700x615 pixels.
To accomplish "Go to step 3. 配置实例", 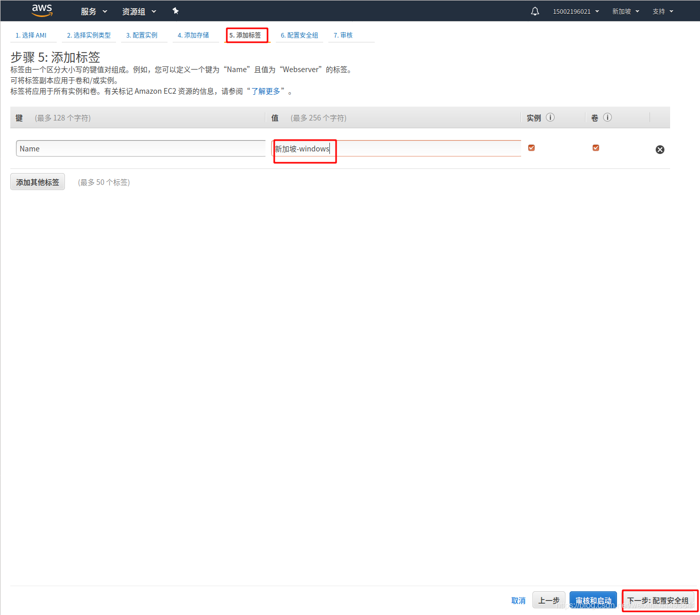I will tap(142, 36).
